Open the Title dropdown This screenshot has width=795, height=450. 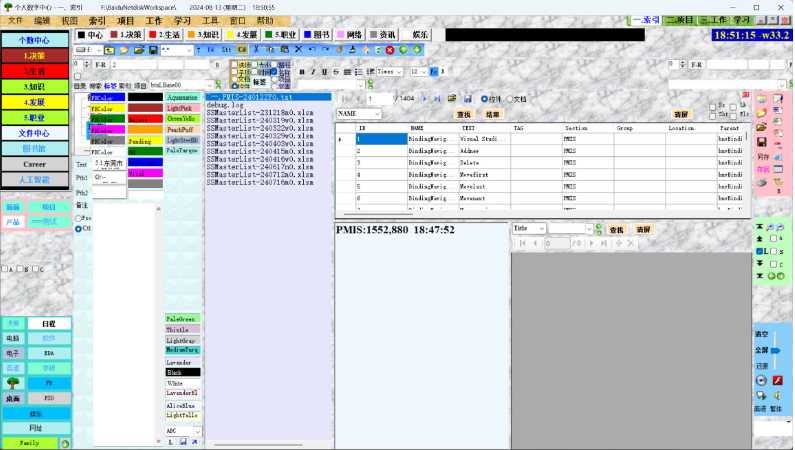point(541,229)
